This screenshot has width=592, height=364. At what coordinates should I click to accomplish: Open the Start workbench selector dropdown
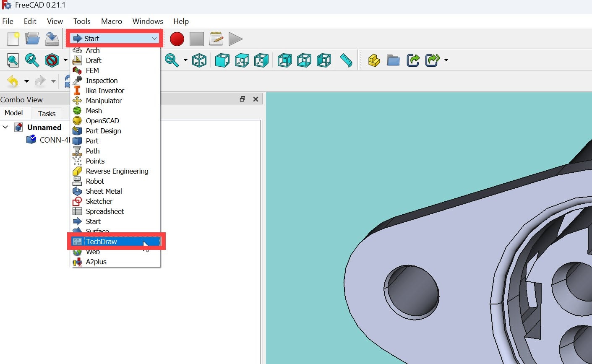(x=115, y=39)
